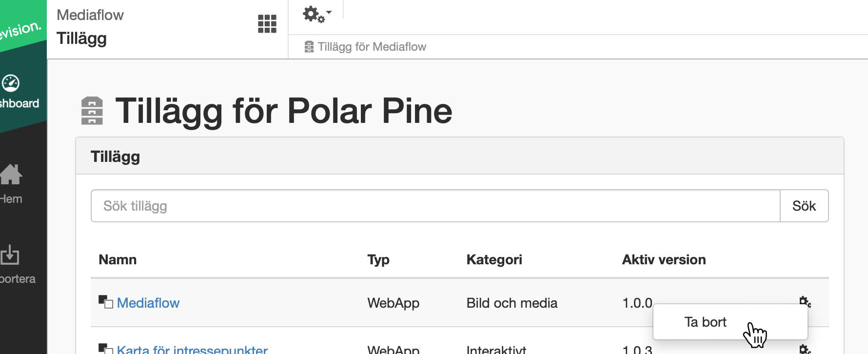Screen dimensions: 868x354
Task: Open the Mediaflow addon link
Action: 148,303
